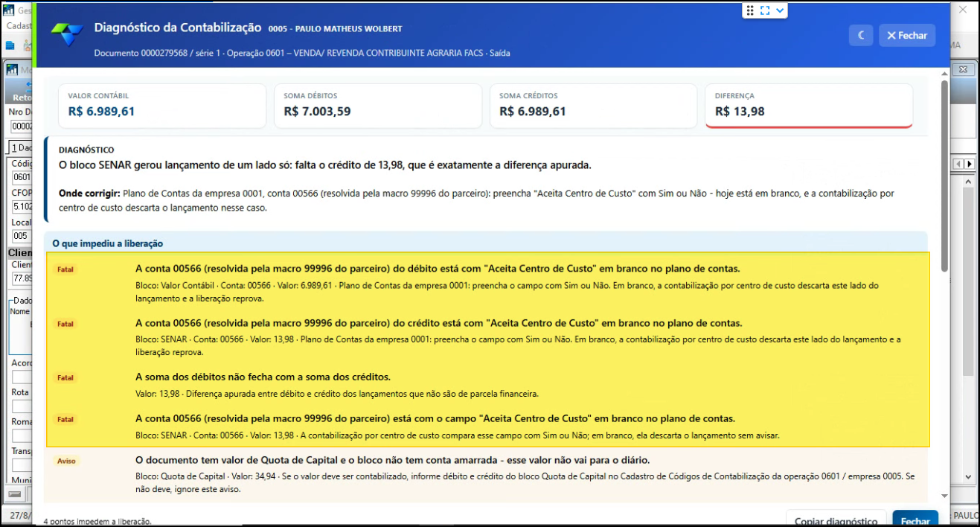Close the background child window with its X button
Viewport: 980px width, 527px height.
coord(962,69)
